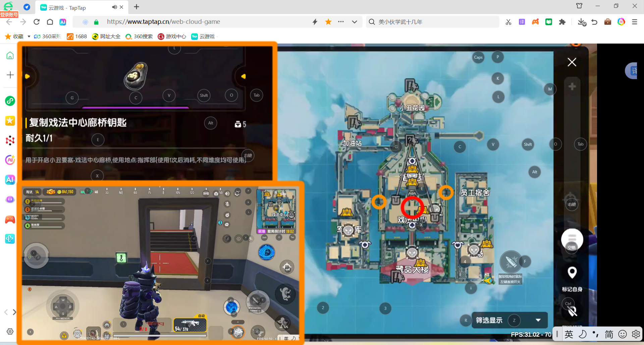
Task: Click the rifle weapon slot 54/378
Action: click(x=190, y=325)
